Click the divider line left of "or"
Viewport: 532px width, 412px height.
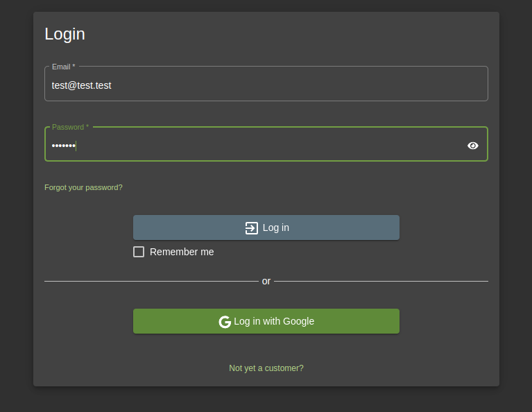[151, 281]
